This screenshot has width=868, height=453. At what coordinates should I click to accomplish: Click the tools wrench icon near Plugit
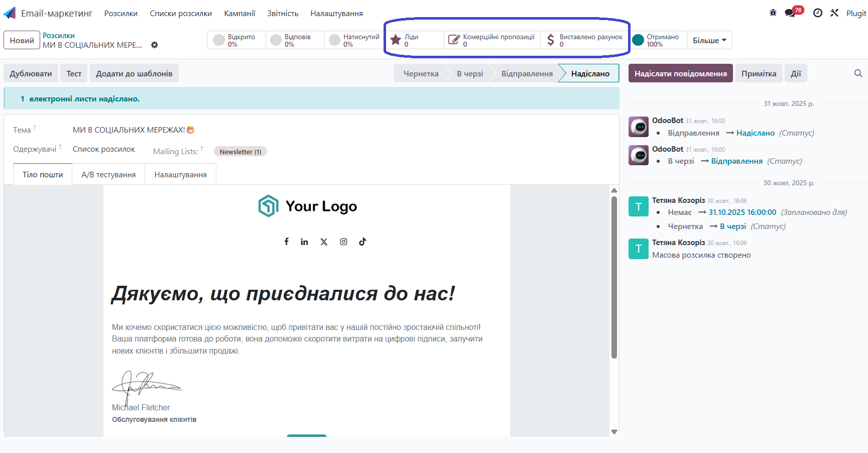click(x=834, y=13)
